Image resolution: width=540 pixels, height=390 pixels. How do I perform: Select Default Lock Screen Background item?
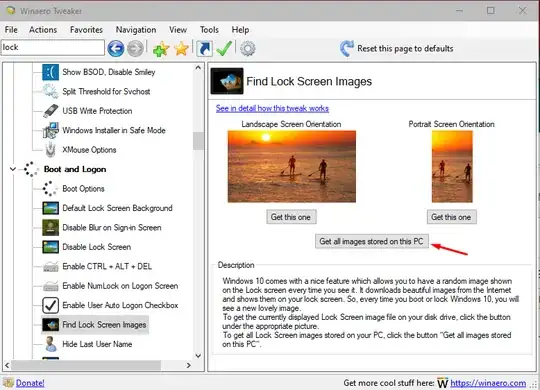click(x=117, y=208)
